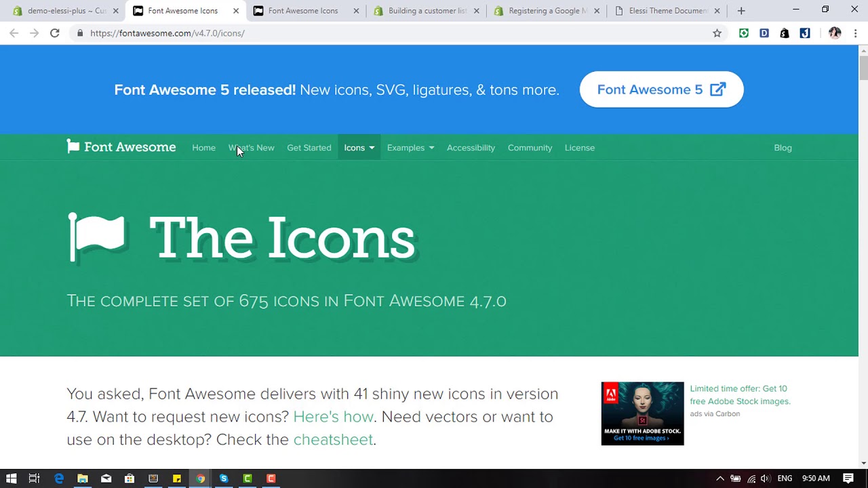Click Font Awesome brand name link
Image resolution: width=868 pixels, height=488 pixels.
130,147
